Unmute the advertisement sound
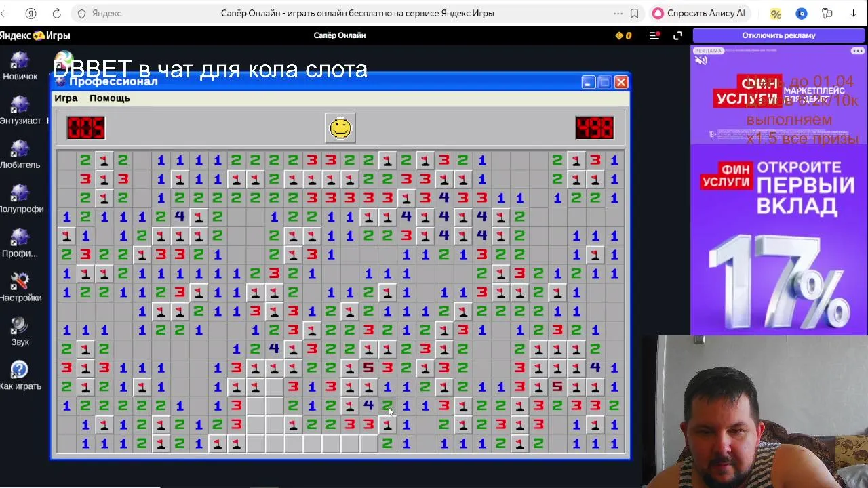The height and width of the screenshot is (488, 868). tap(701, 60)
